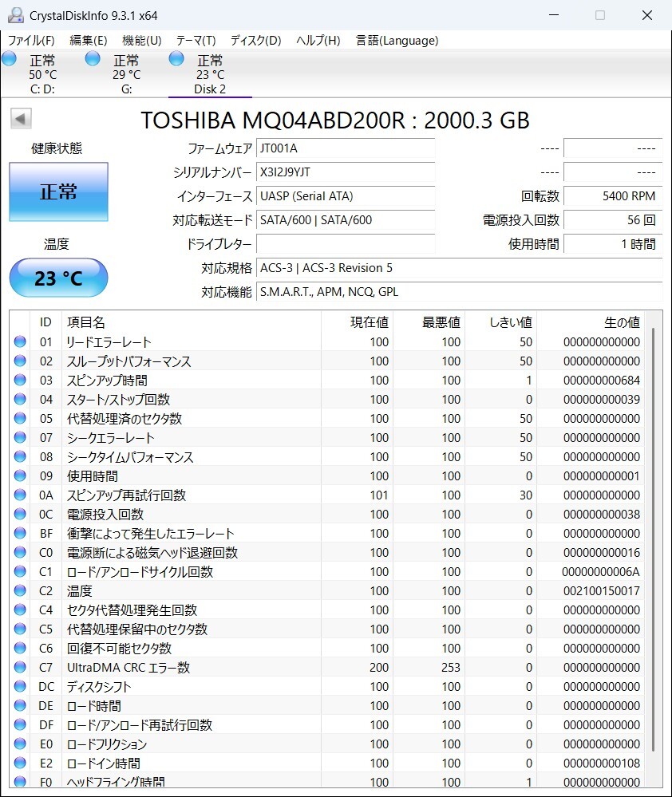Click the empty ドライブレター field
Image resolution: width=672 pixels, height=797 pixels.
click(346, 244)
